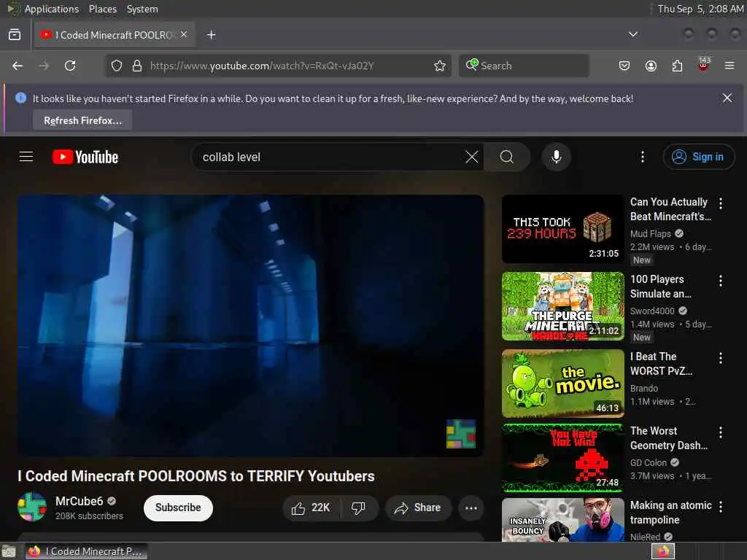Close the YouTube browser tab
This screenshot has height=560, width=747.
pyautogui.click(x=184, y=35)
